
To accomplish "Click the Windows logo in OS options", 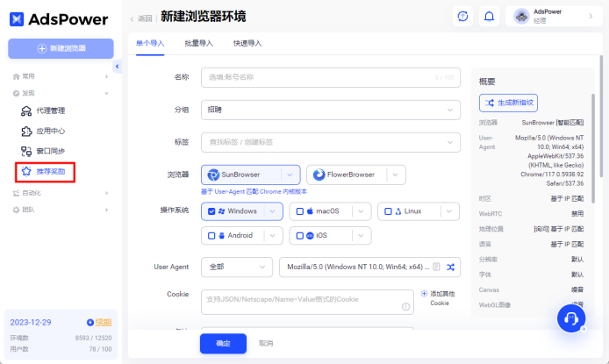I will point(221,211).
